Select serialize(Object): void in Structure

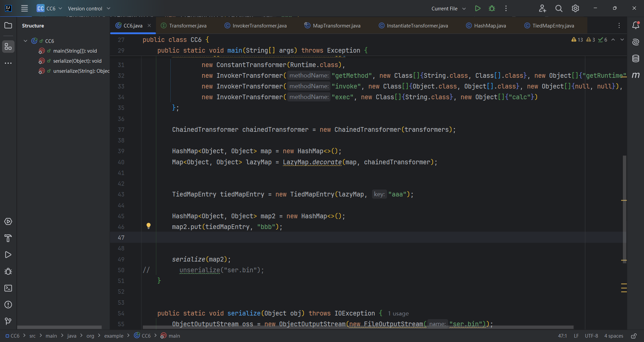tap(77, 61)
